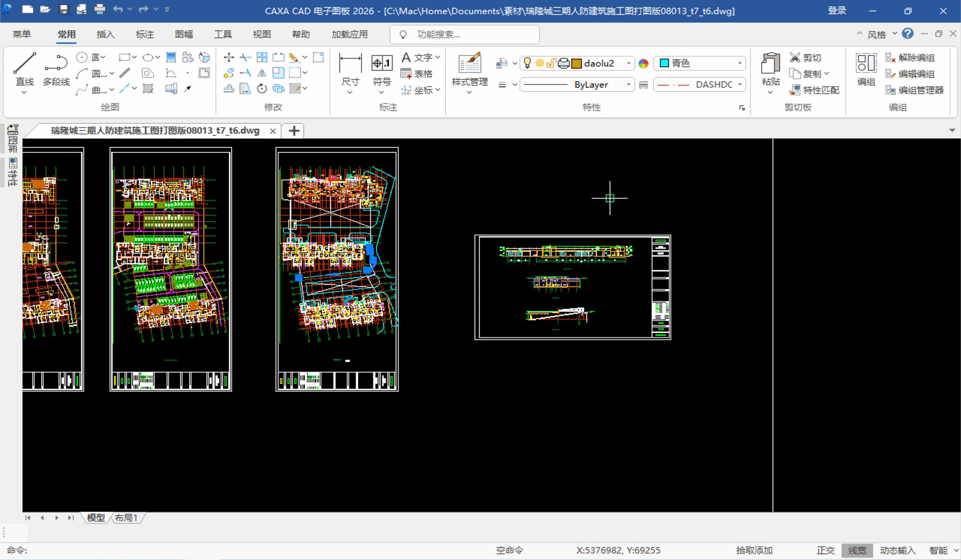
Task: Expand the DASHDC linetype dropdown
Action: 740,85
